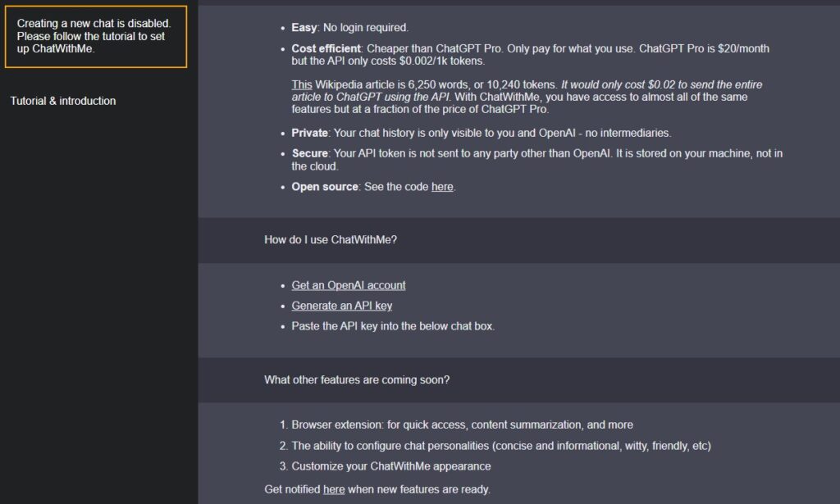Click the configure chat personalities list item
The width and height of the screenshot is (840, 504).
(x=500, y=446)
